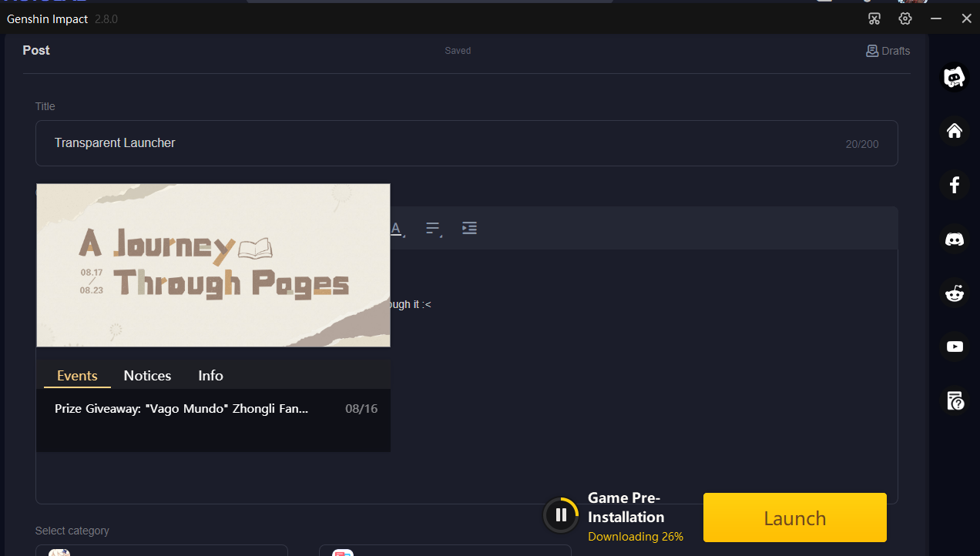The image size is (980, 556).
Task: Switch to the Notices tab
Action: point(147,376)
